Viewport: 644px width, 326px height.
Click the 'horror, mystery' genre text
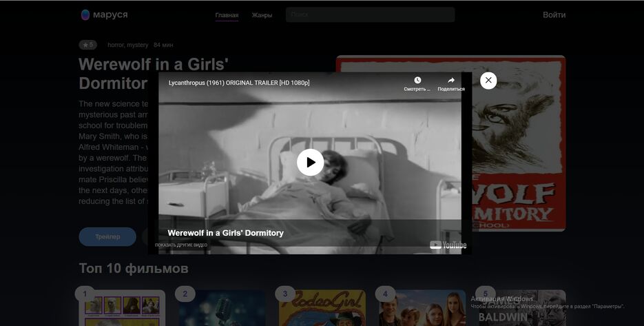(127, 45)
